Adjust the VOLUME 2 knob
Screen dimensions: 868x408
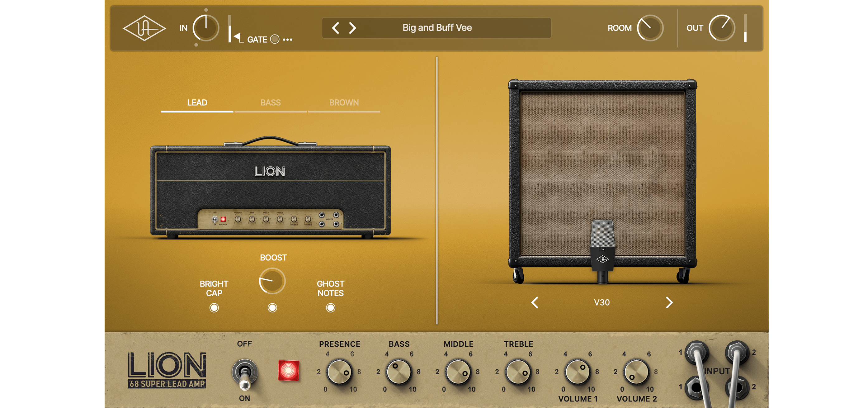click(x=636, y=372)
